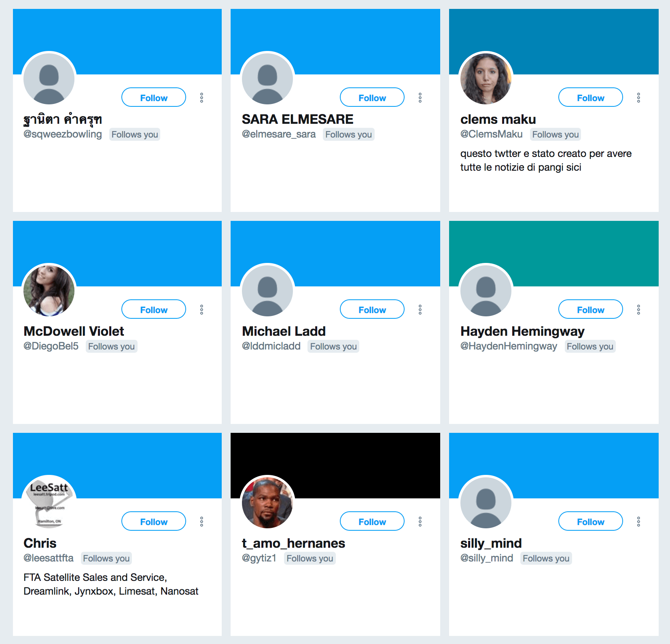The width and height of the screenshot is (670, 644).
Task: Open @silly_mind handle link
Action: pyautogui.click(x=487, y=558)
